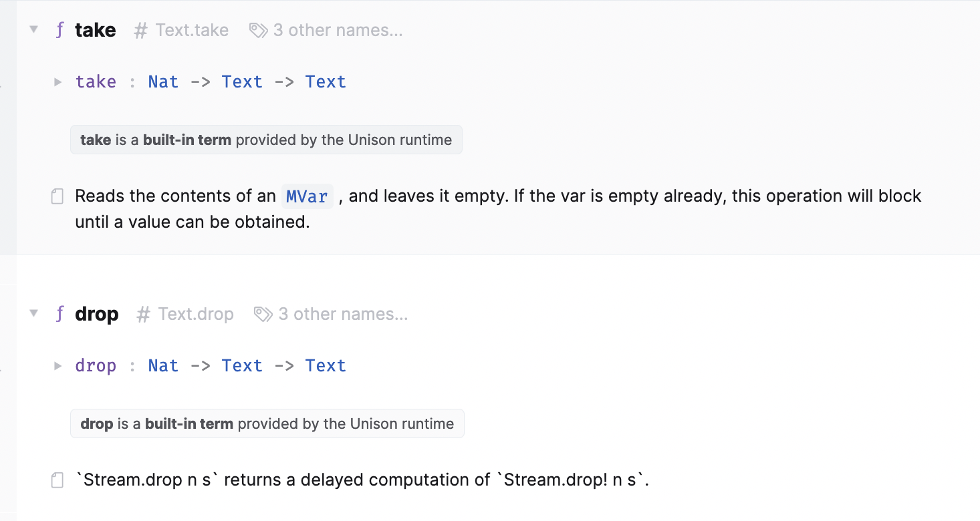The height and width of the screenshot is (521, 980).
Task: Toggle visibility of take's signature details
Action: tap(57, 81)
